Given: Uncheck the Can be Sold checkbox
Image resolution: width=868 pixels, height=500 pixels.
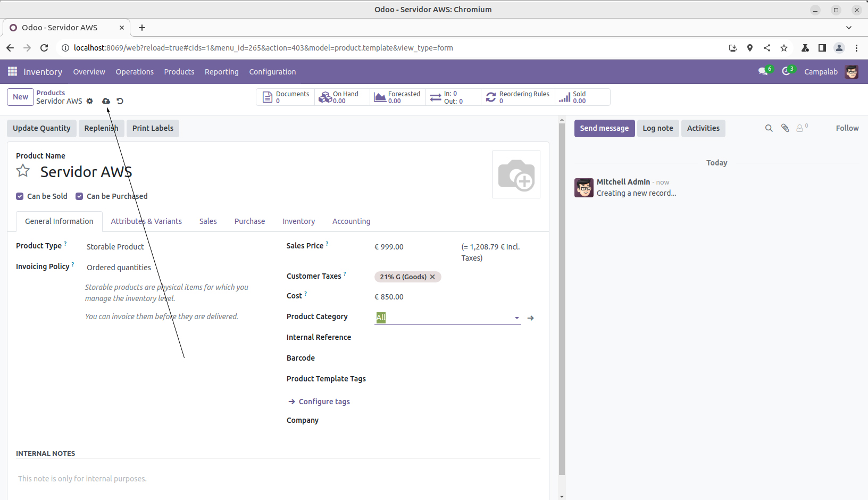Looking at the screenshot, I should point(20,196).
